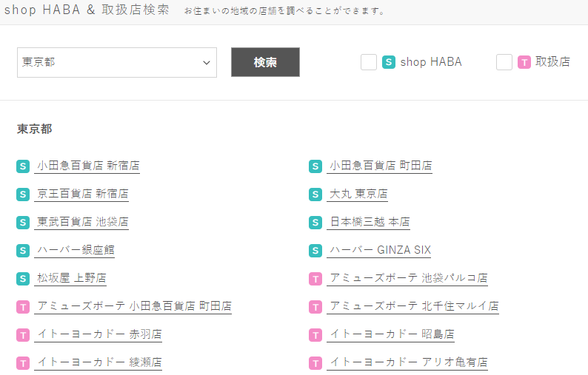588x375 pixels.
Task: Click S icon next to 小田急百貨店 町田店
Action: 315,166
